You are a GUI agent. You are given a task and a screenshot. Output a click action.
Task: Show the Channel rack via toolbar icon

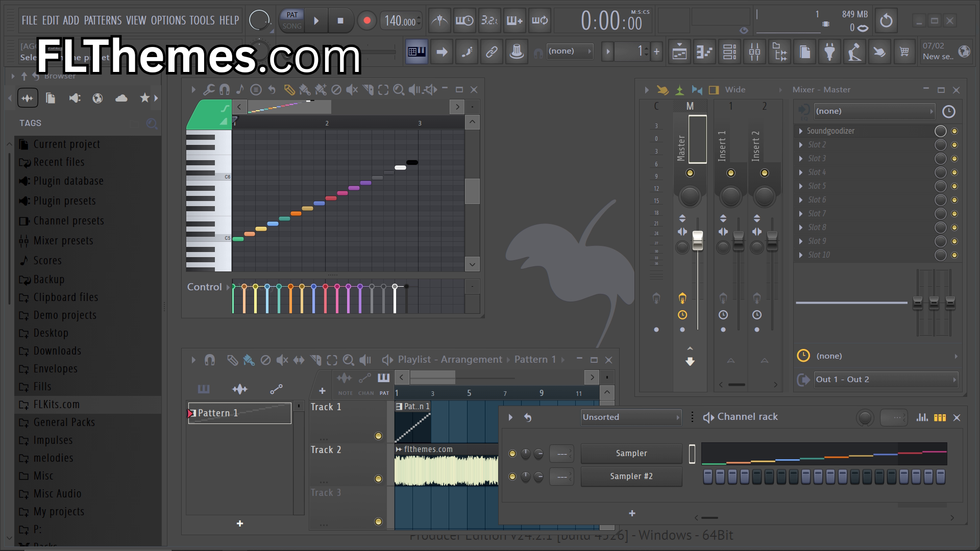[729, 52]
